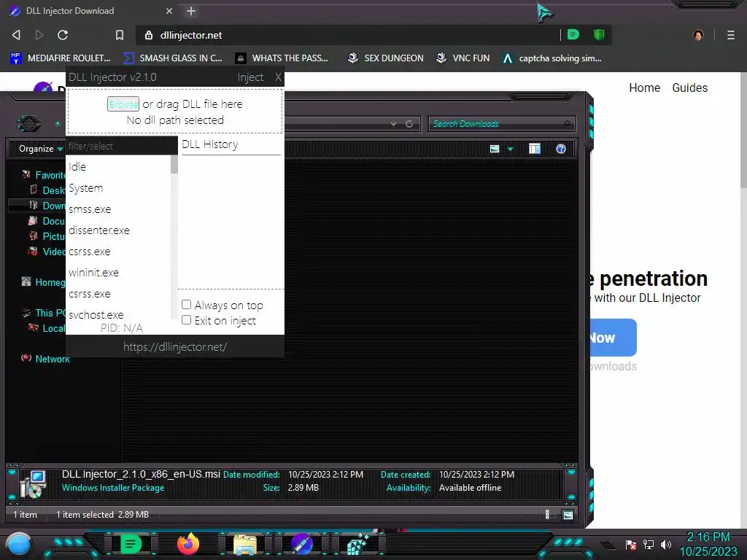Bookmark the current page icon

click(120, 35)
